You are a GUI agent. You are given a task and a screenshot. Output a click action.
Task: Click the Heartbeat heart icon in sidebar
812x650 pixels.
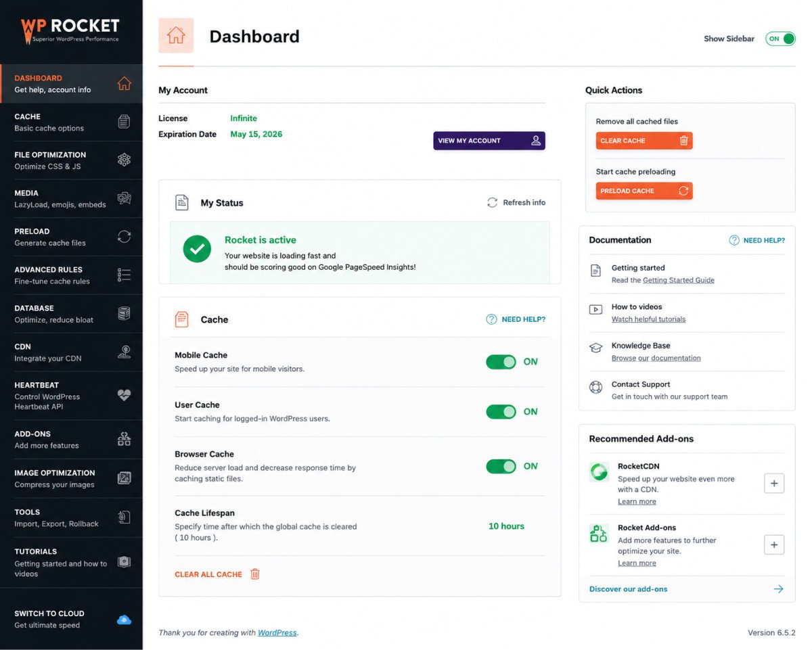124,396
